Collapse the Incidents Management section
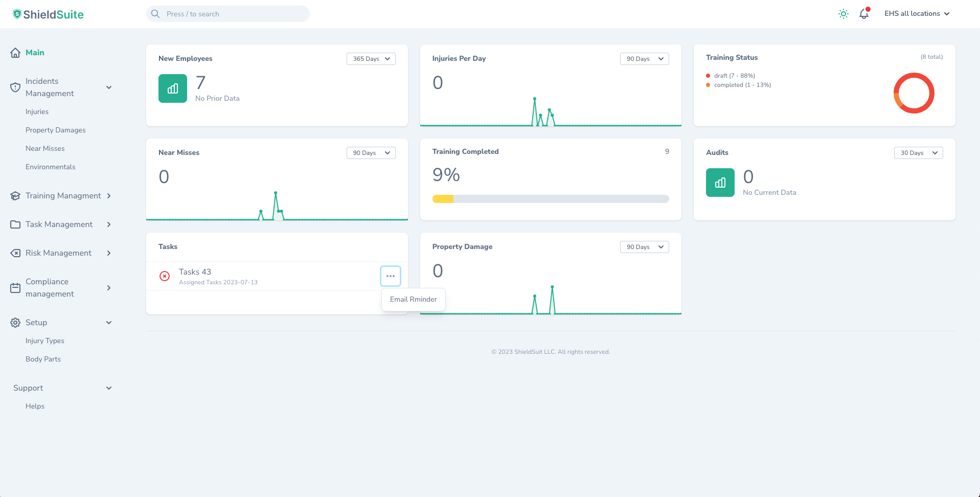Screen dimensions: 980x497 pyautogui.click(x=109, y=87)
